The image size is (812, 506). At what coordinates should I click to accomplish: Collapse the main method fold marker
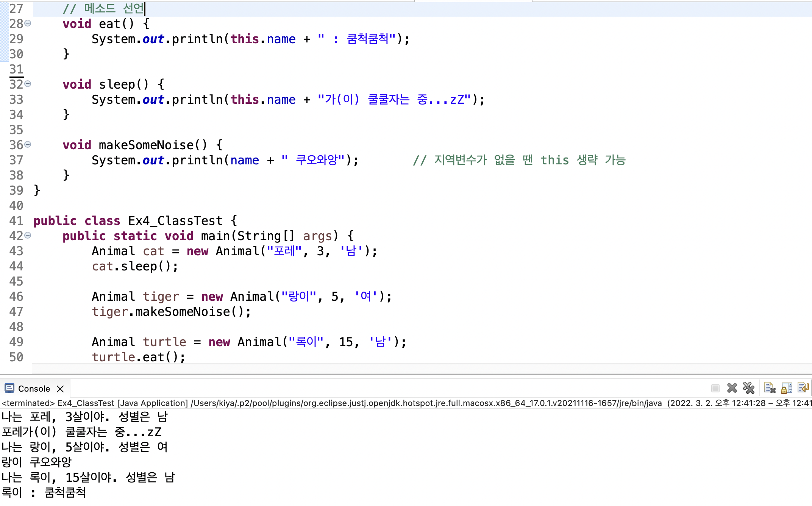pos(28,236)
